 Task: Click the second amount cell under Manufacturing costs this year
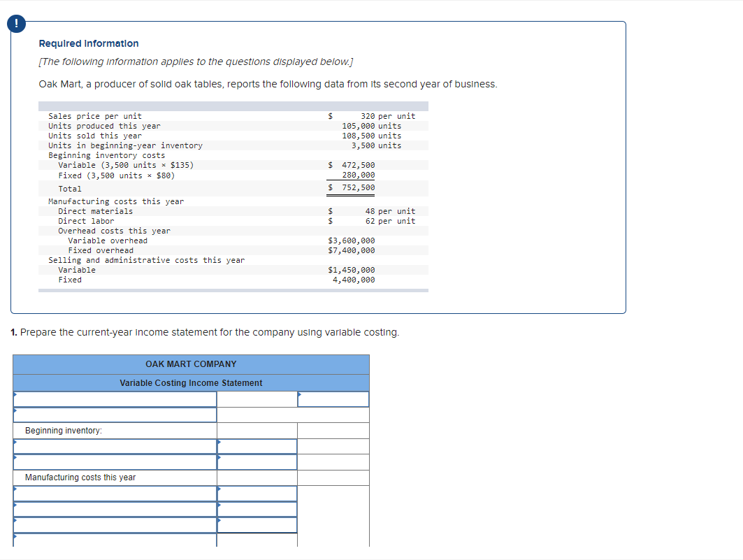pos(257,509)
